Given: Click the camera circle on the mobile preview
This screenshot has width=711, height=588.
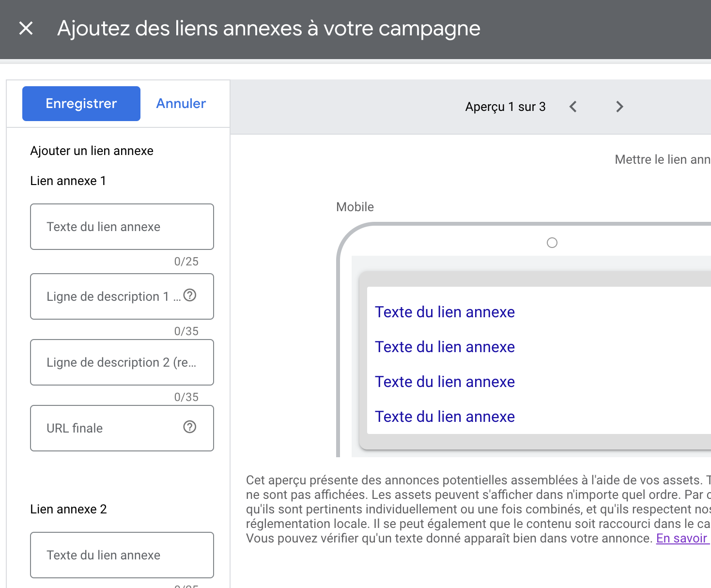Looking at the screenshot, I should (552, 243).
